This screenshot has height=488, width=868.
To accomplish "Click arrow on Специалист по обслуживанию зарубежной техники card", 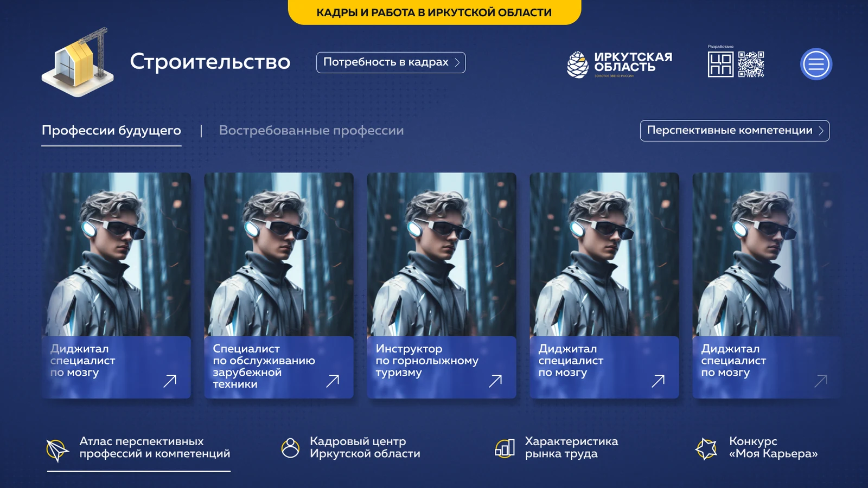I will coord(333,381).
